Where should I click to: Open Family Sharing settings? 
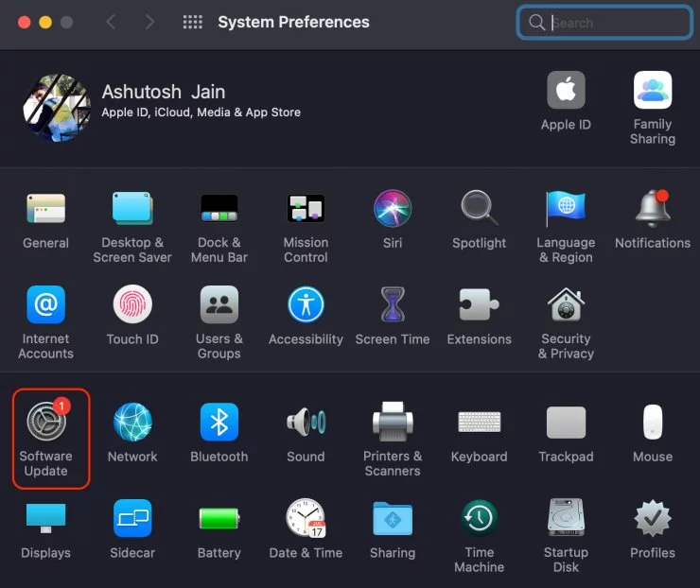[653, 91]
